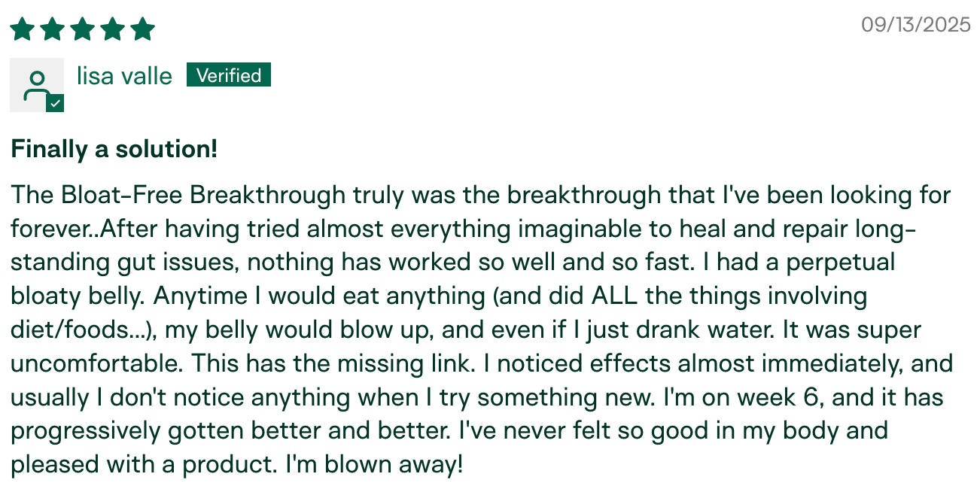Click the reviewer avatar icon

tap(36, 84)
